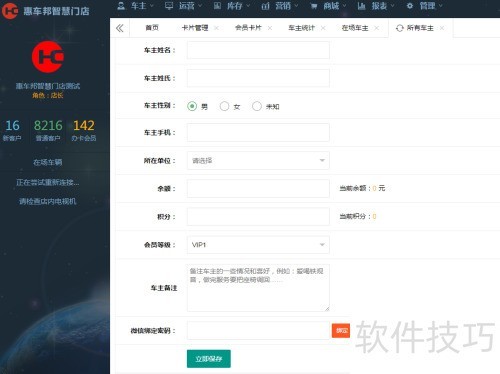Screen dimensions: 500x374
Task: Open the 所在单位 dropdown
Action: click(x=258, y=161)
